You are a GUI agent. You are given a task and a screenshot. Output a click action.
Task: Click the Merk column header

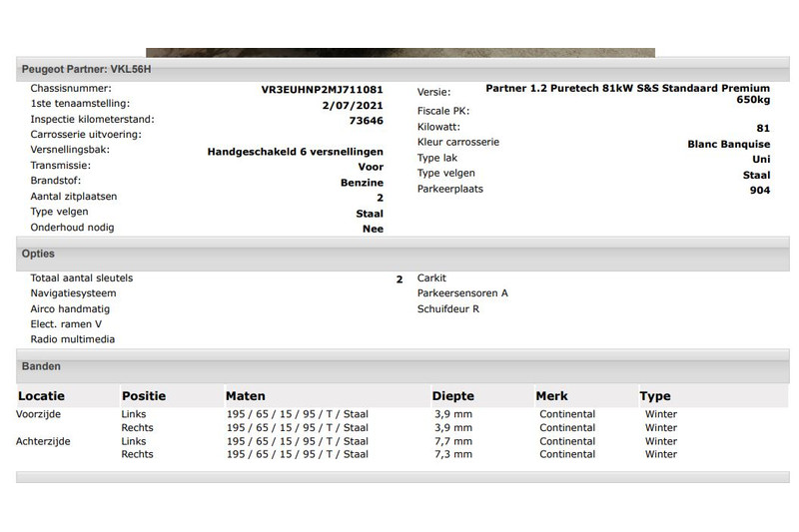pos(554,396)
